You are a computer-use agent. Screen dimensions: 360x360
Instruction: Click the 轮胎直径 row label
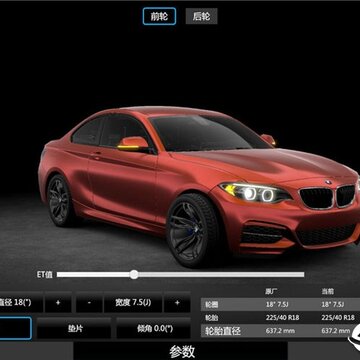pos(223,331)
